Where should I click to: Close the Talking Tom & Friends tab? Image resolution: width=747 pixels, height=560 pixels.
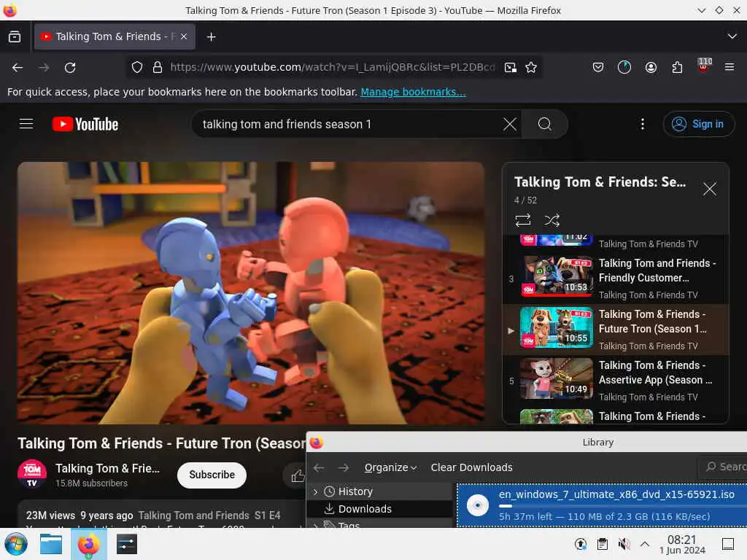point(184,36)
